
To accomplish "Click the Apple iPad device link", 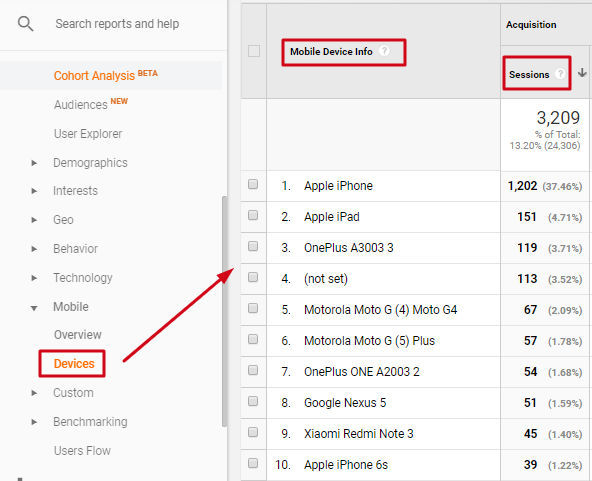I will pos(332,217).
